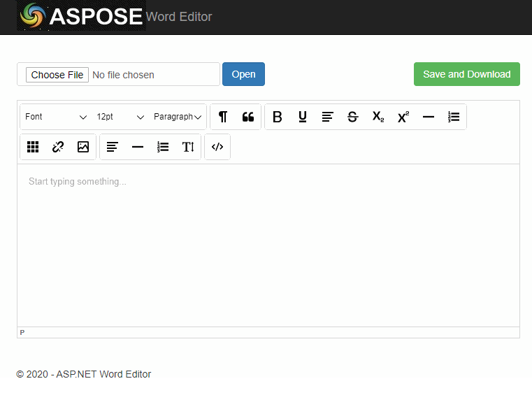Click the Word Editor header link

[179, 17]
